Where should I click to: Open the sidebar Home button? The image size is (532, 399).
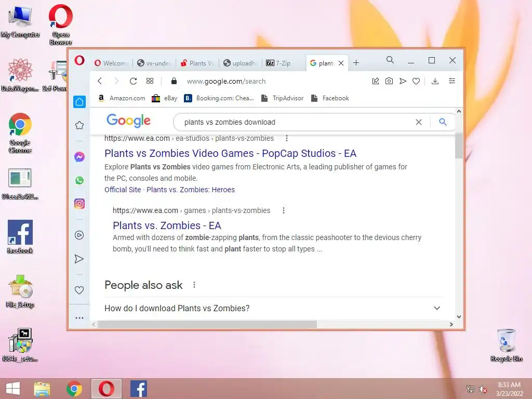click(79, 102)
